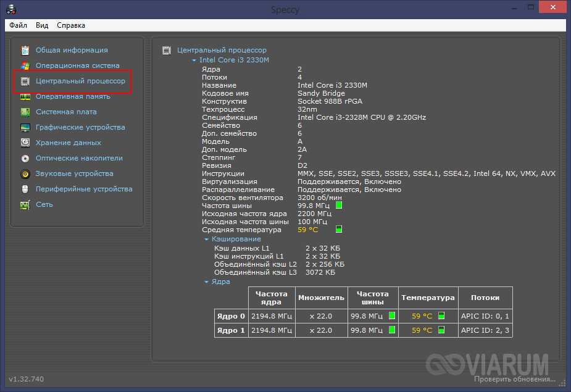Click the Ядро 0 temperature cell
Screen dimensions: 571x392
[428, 315]
